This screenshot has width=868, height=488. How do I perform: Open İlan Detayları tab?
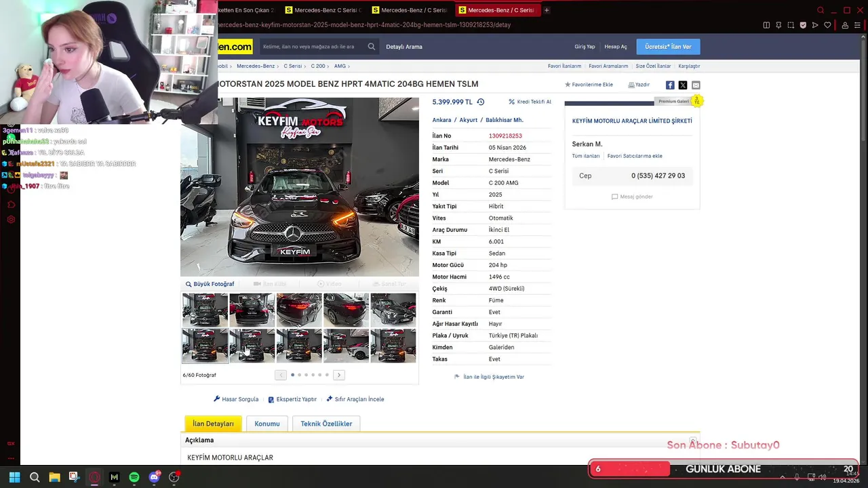(213, 424)
